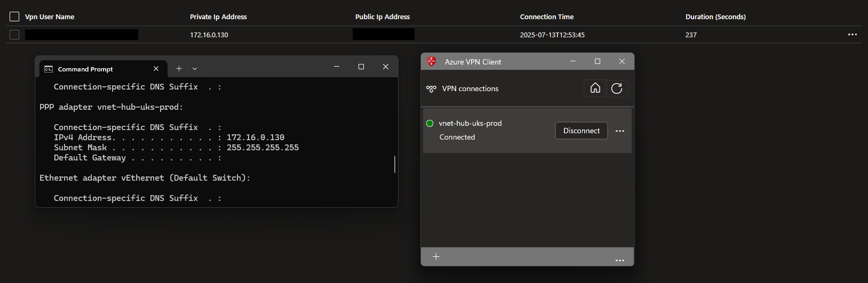The image size is (868, 283).
Task: Go to Home in the Azure VPN Client
Action: 595,88
